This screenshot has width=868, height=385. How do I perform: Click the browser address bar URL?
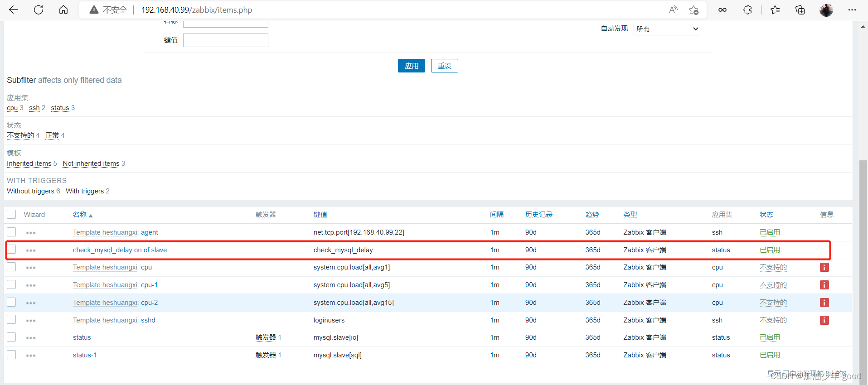(197, 10)
